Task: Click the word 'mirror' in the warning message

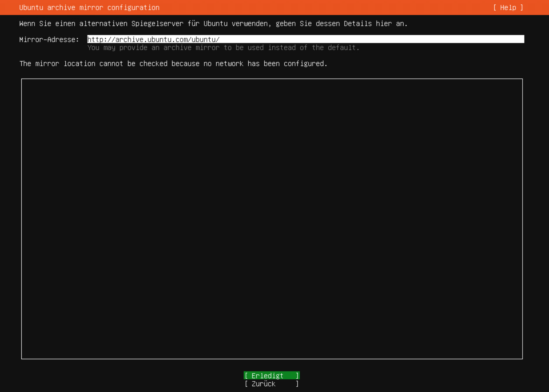Action: tap(47, 63)
